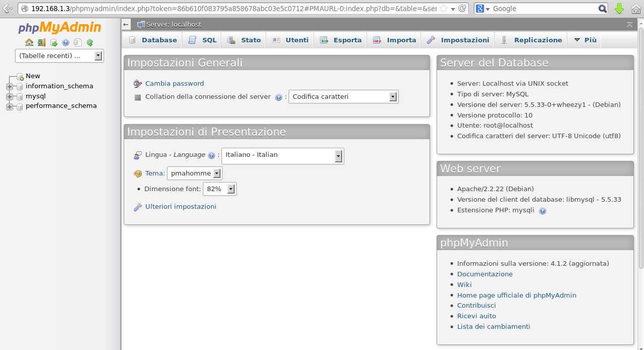Open browser downloads with green arrow icon
The image size is (644, 350).
(620, 9)
